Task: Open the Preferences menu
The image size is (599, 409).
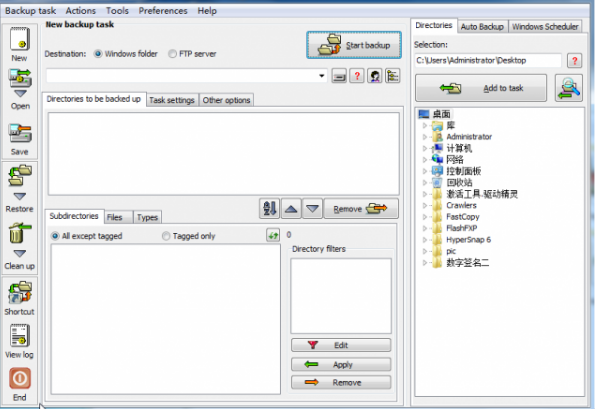Action: 163,11
